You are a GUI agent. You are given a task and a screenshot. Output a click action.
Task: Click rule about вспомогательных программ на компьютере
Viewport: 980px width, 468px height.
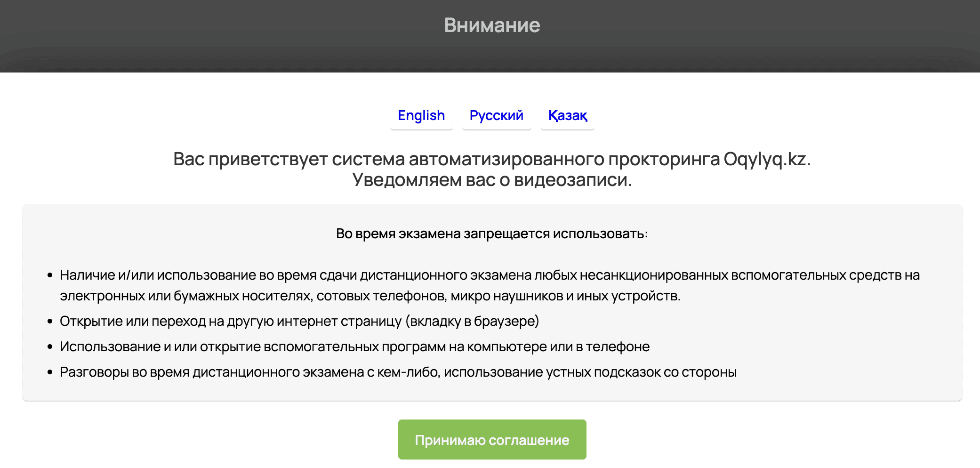coord(354,347)
